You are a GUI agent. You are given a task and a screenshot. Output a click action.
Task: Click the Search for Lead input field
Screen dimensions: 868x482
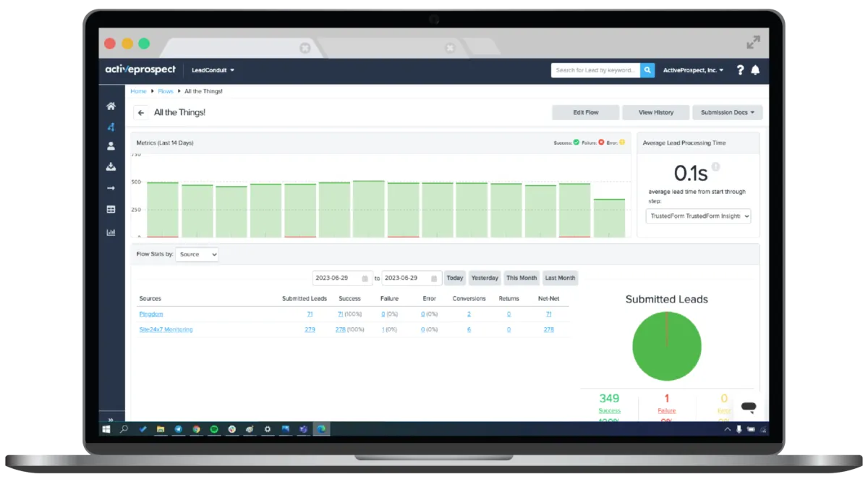pos(596,70)
